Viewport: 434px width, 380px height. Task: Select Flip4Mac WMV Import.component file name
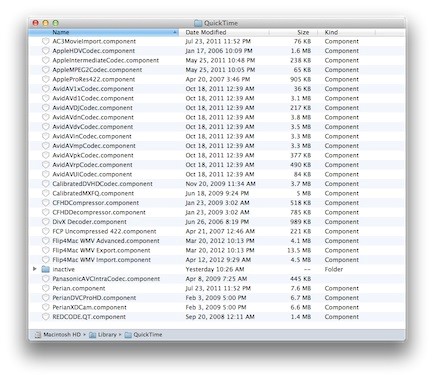click(101, 260)
